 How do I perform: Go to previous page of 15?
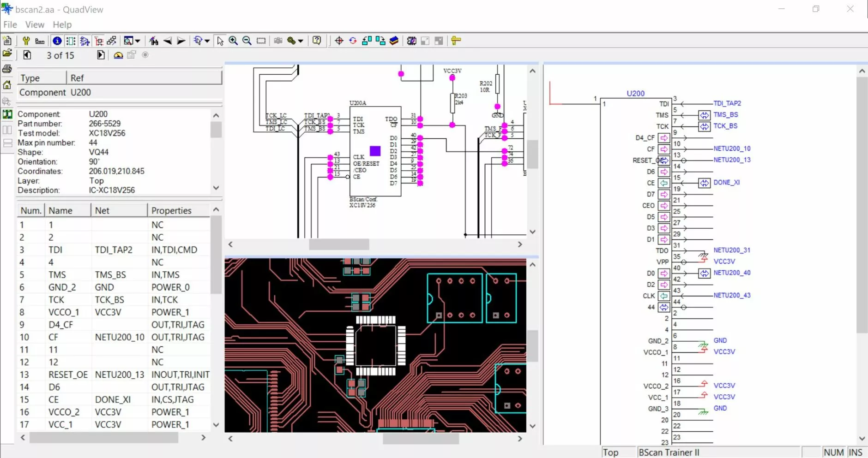(x=27, y=55)
